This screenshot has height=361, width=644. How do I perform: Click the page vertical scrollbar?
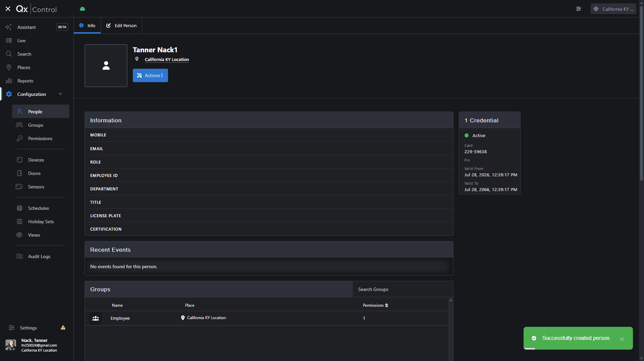[x=641, y=94]
